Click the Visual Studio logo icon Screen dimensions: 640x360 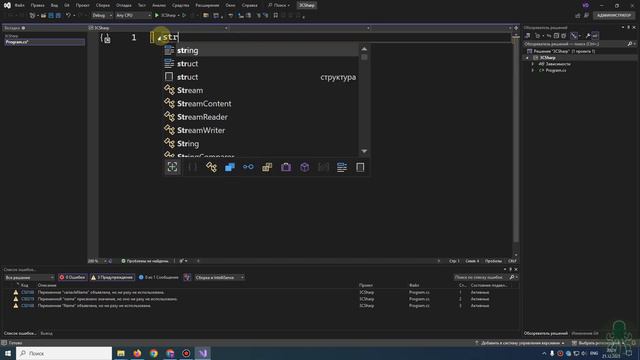(7, 5)
